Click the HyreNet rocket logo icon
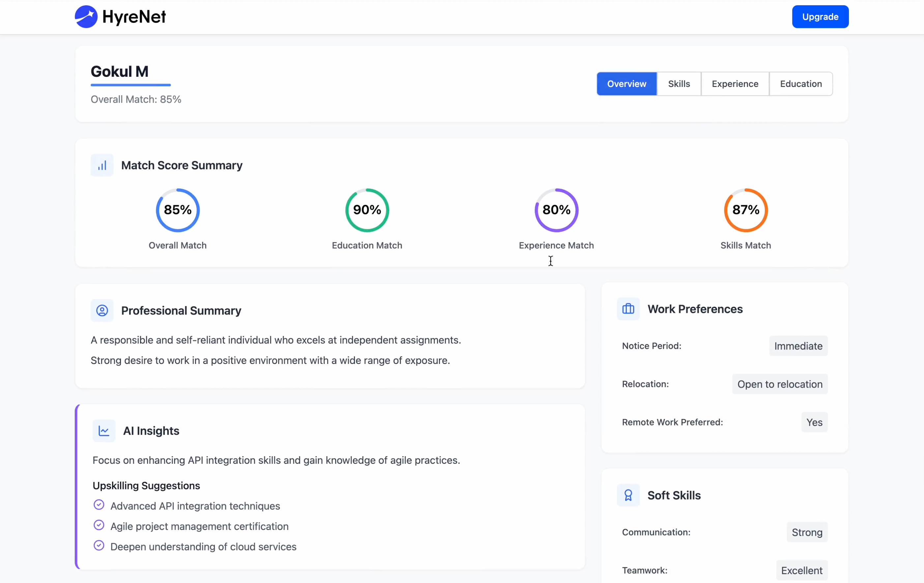Image resolution: width=924 pixels, height=583 pixels. 86,16
